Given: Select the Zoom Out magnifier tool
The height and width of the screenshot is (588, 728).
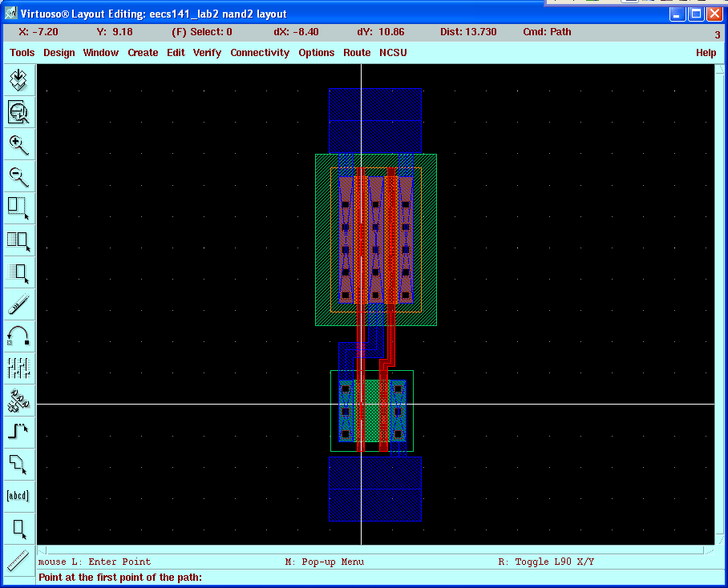Looking at the screenshot, I should (x=18, y=176).
